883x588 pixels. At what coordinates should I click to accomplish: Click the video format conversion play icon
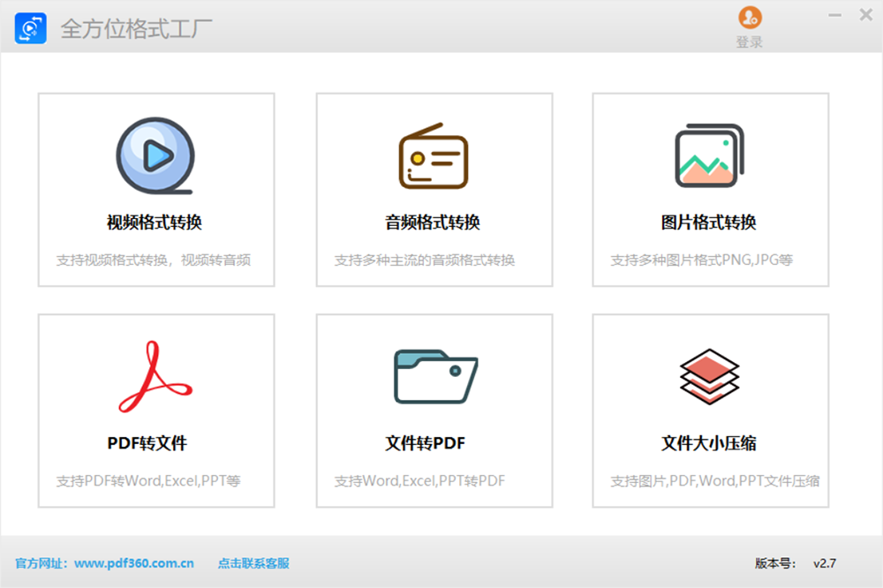point(155,156)
